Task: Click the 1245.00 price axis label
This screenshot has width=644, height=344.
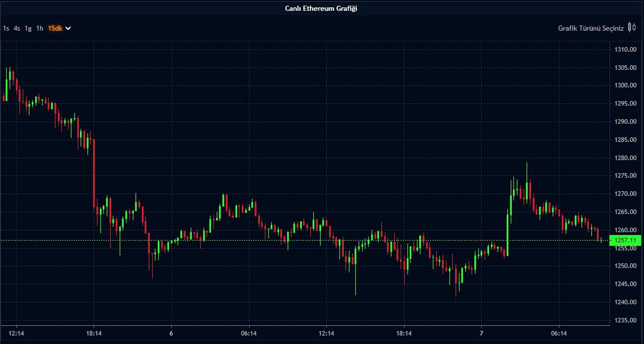Action: point(625,284)
